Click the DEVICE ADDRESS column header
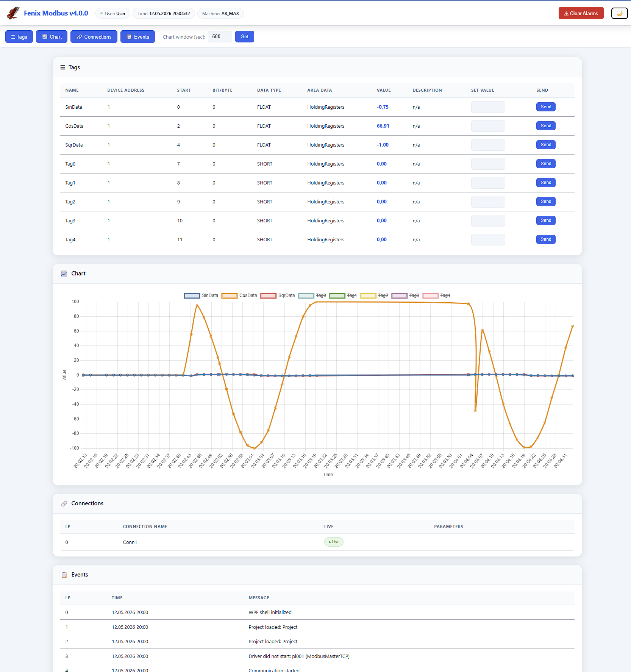Image resolution: width=631 pixels, height=672 pixels. pos(126,90)
